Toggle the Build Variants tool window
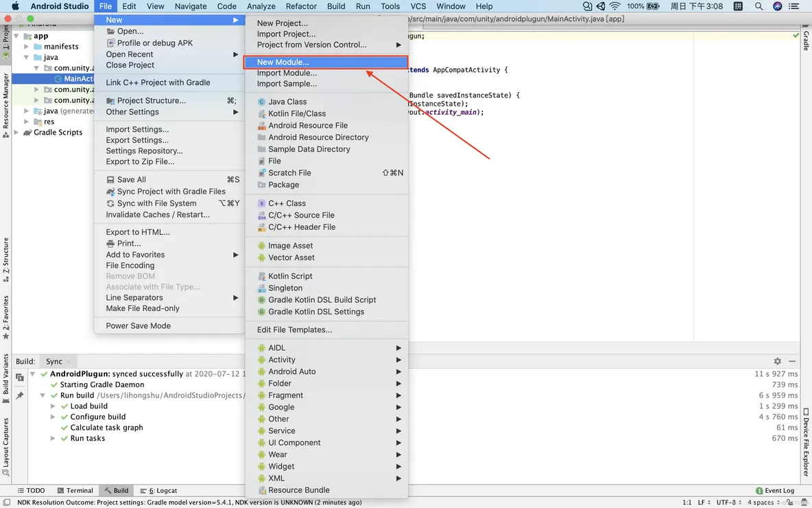The width and height of the screenshot is (812, 508). point(5,378)
